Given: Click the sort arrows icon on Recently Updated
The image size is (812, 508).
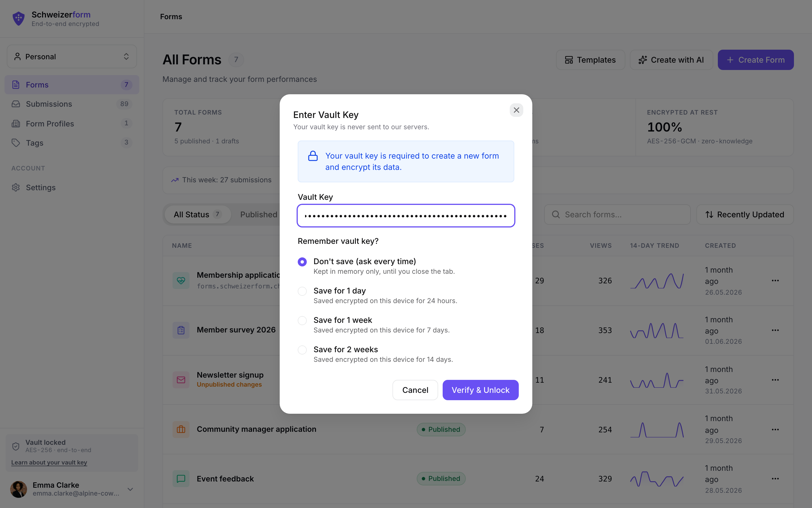Looking at the screenshot, I should (x=709, y=214).
